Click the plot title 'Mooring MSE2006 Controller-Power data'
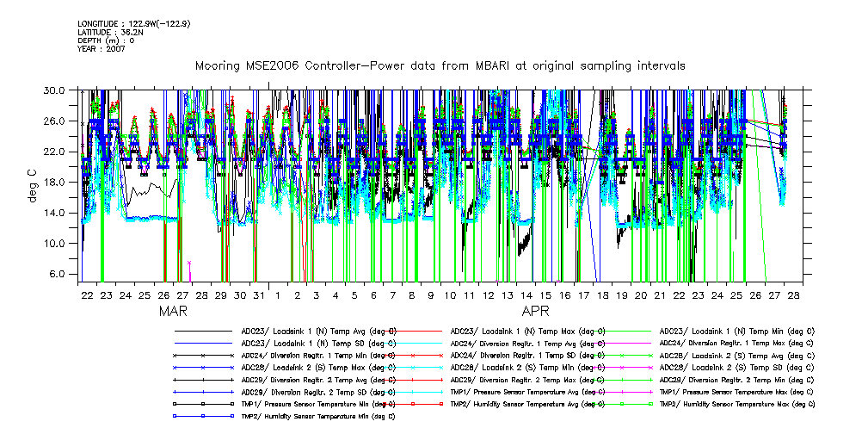The width and height of the screenshot is (868, 434). click(x=440, y=65)
